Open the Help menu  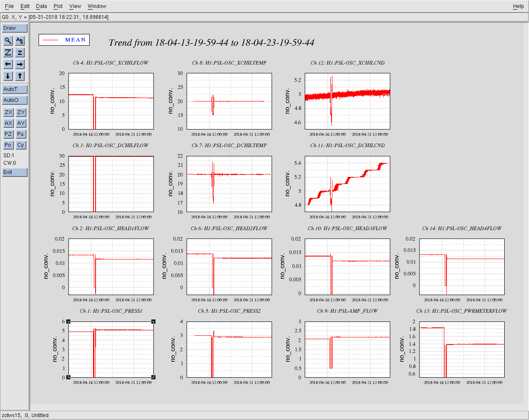(518, 6)
